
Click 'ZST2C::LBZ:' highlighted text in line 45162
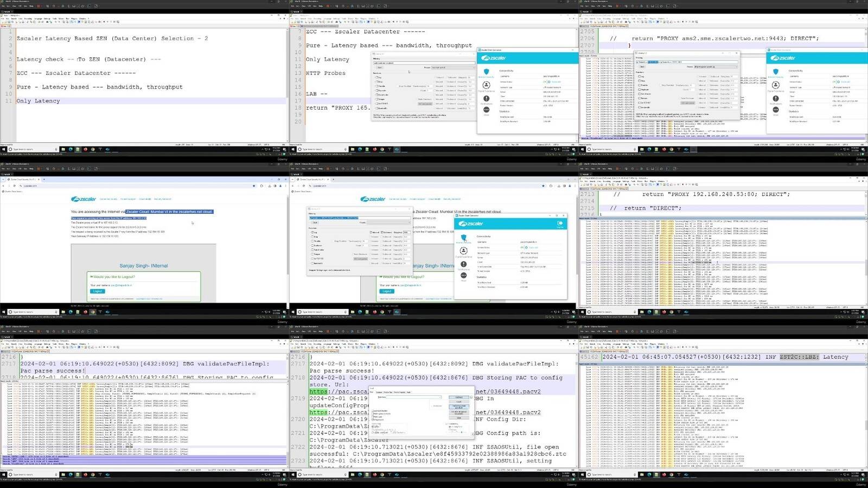(x=799, y=357)
